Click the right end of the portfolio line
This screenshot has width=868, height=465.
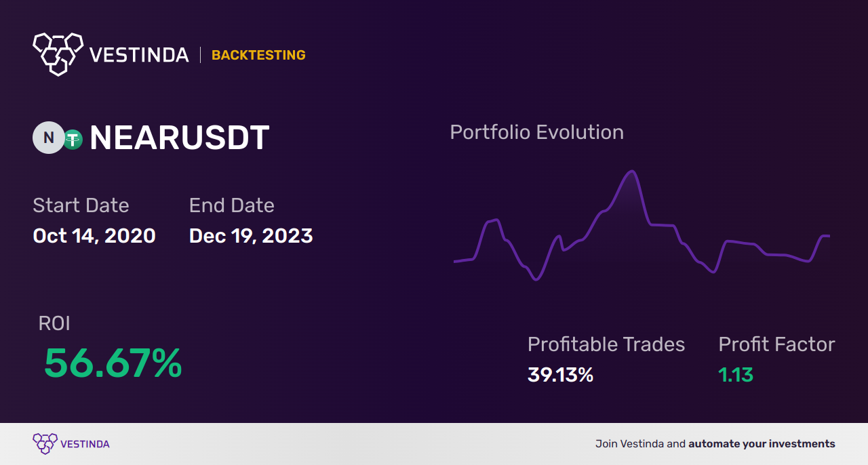pyautogui.click(x=828, y=236)
